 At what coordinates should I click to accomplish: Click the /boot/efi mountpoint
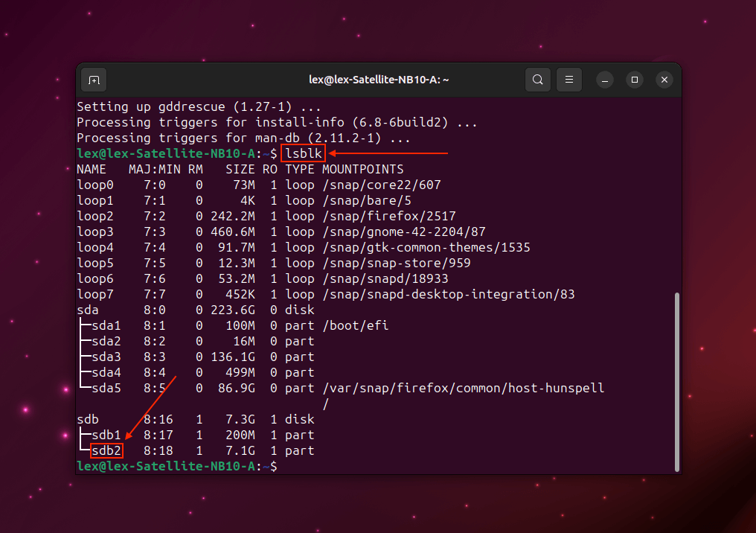point(356,325)
